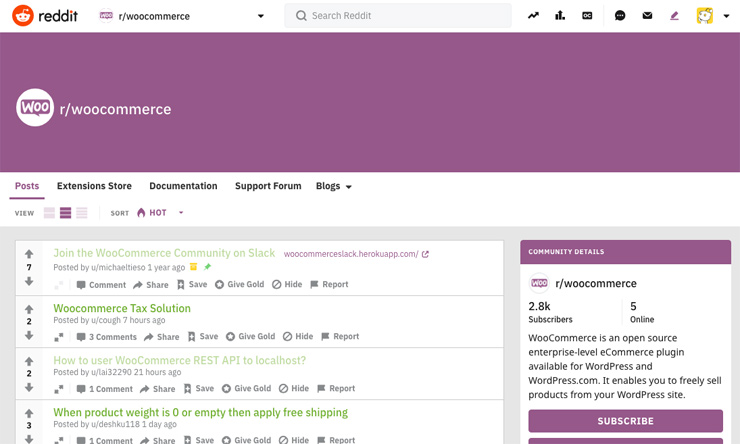Report the Slack community post

(x=329, y=285)
